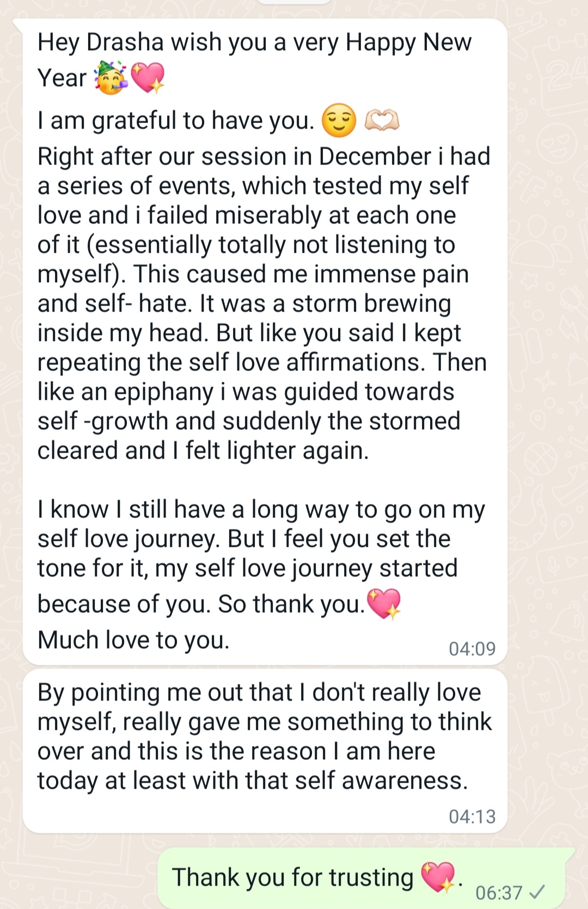Select the long Happy New Year message bubble
Viewport: 588px width, 909px height.
[x=265, y=341]
